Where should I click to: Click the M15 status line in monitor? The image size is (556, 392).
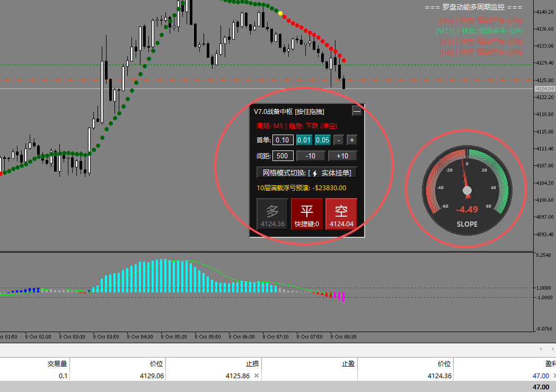coord(479,31)
